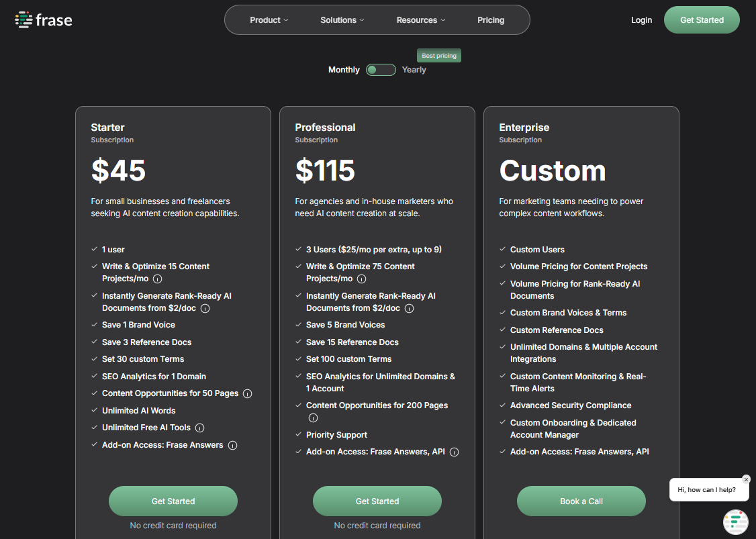Viewport: 756px width, 539px height.
Task: Click 'Custom Reference Docs' feature
Action: tap(557, 330)
